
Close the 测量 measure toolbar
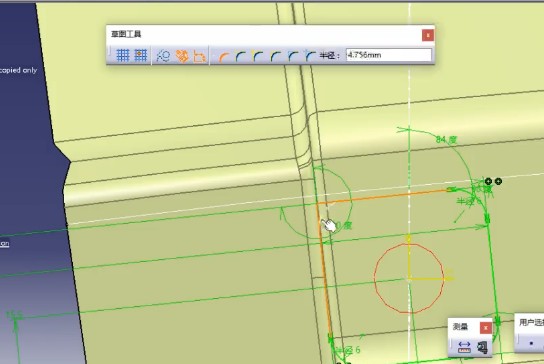pos(486,328)
